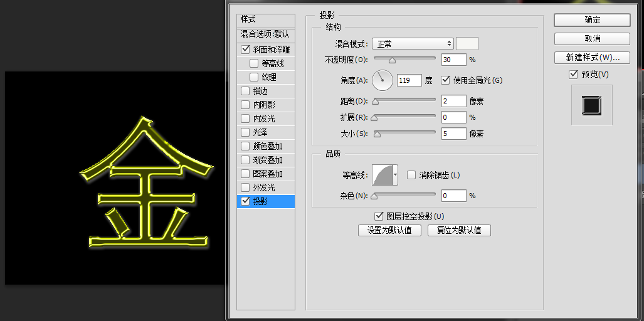The height and width of the screenshot is (321, 644).
Task: Click the 等高线 contour curve thumbnail
Action: pos(383,175)
